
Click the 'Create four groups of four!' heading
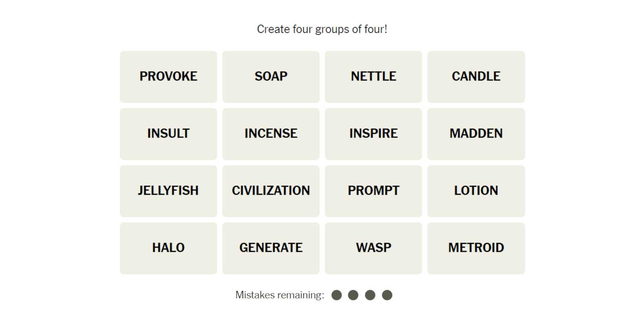click(x=322, y=29)
